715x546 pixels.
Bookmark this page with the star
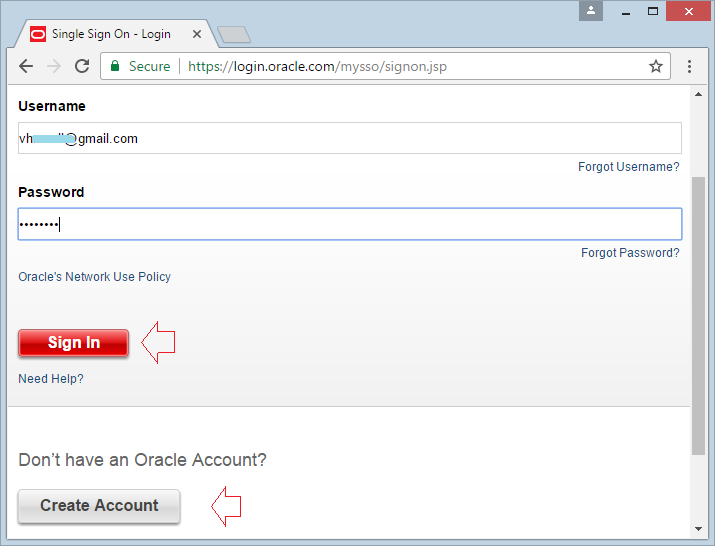(656, 67)
